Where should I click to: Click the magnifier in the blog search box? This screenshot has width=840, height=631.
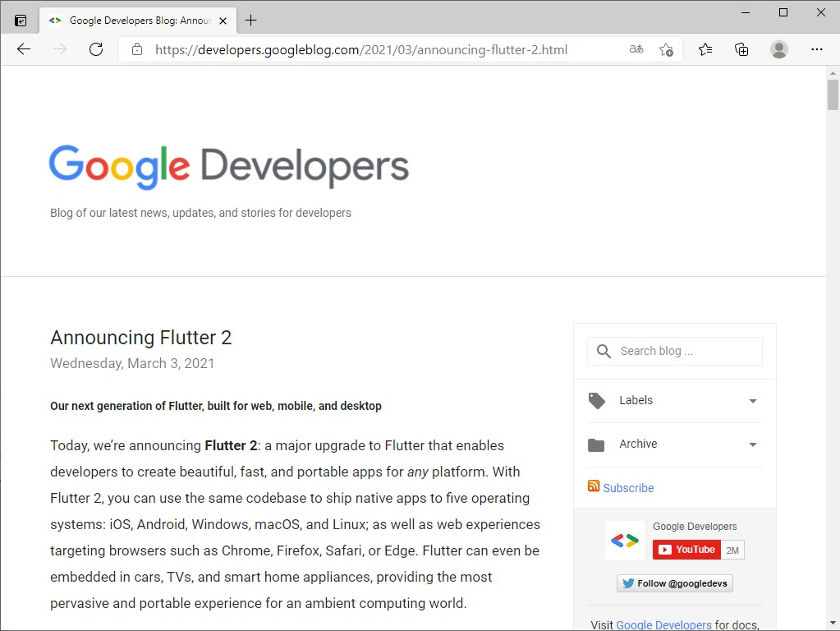(x=604, y=351)
